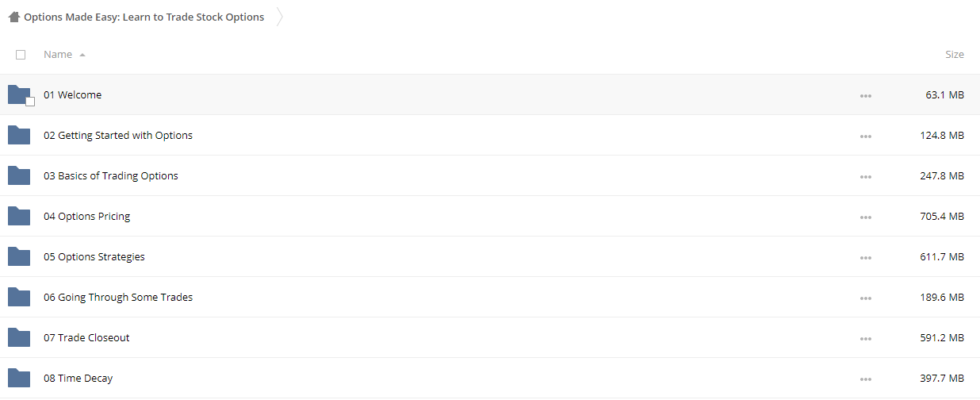Open the three-dots menu for 01 Welcome

tap(865, 96)
